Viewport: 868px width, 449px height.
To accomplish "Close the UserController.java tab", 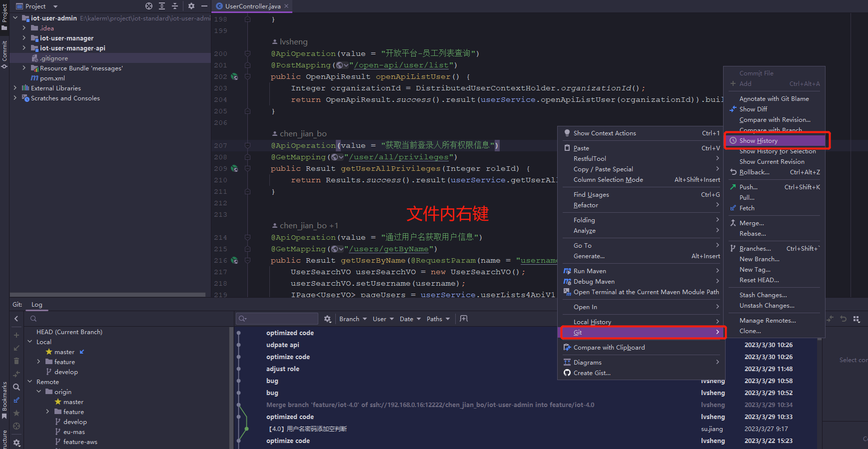I will (x=286, y=6).
